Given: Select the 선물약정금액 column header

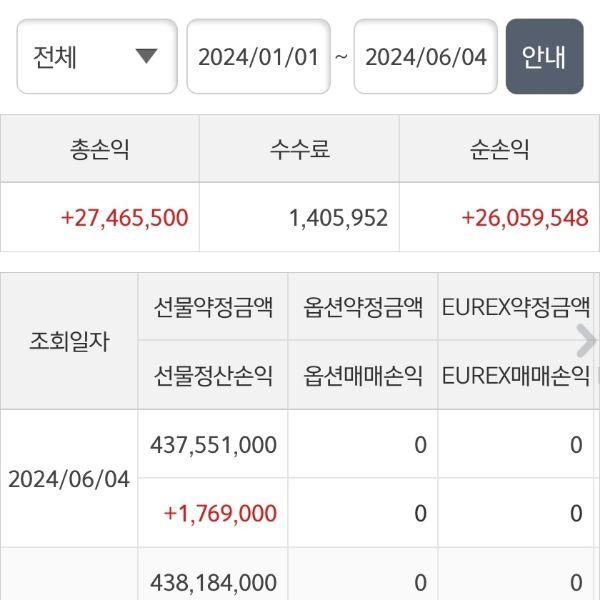Looking at the screenshot, I should coord(213,307).
